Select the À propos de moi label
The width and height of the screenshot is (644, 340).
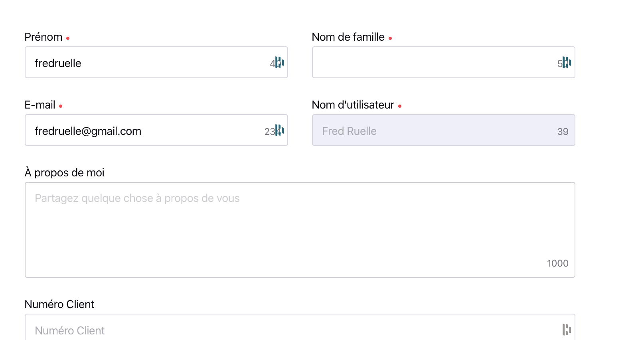[x=64, y=173]
